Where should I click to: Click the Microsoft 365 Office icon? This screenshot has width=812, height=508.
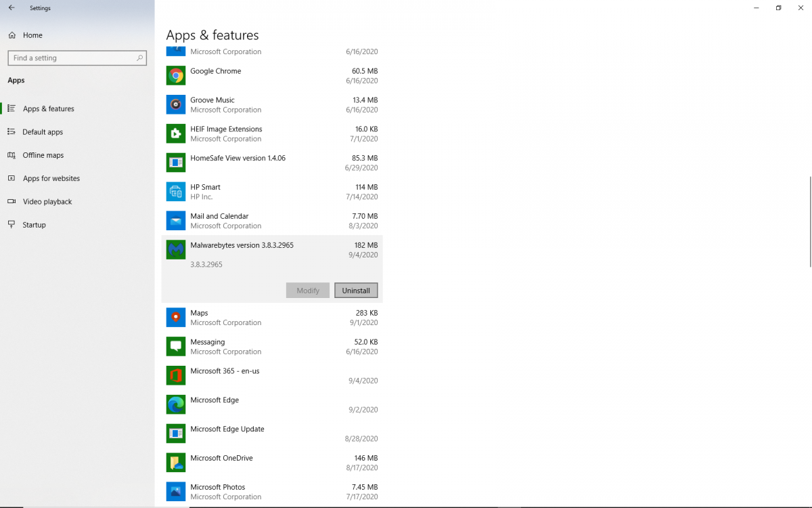coord(176,376)
